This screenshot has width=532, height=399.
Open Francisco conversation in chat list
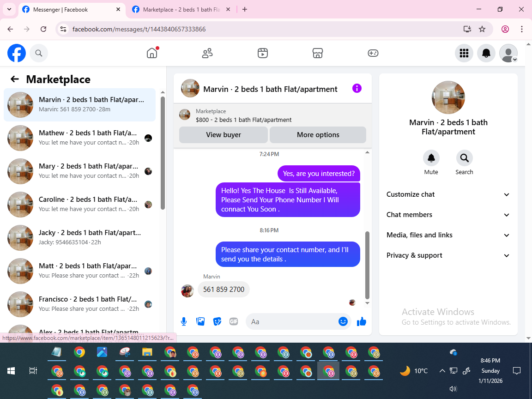pos(80,304)
